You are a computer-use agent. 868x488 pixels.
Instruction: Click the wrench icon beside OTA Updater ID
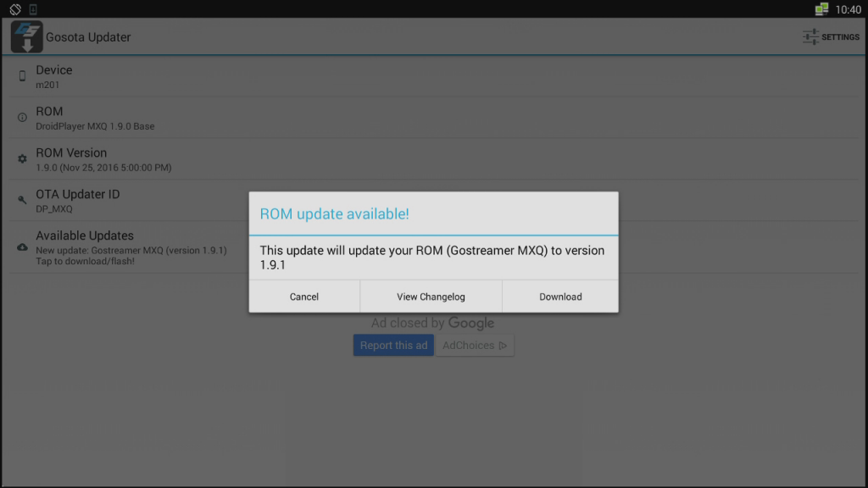[22, 200]
